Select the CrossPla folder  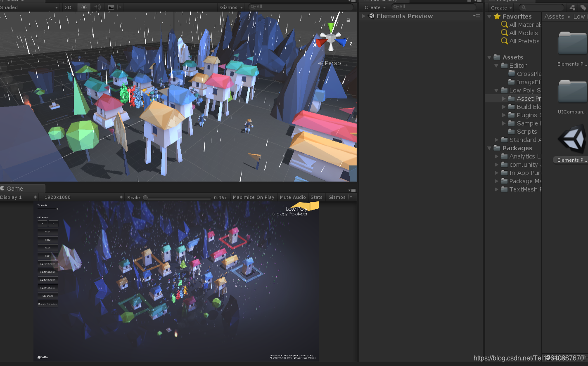pos(524,74)
